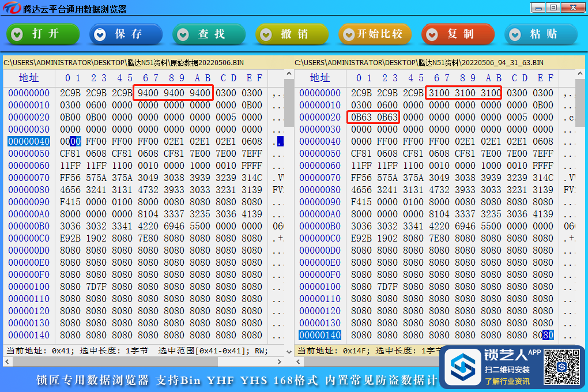
Task: Click the 撤销 (Undo) button
Action: 292,34
